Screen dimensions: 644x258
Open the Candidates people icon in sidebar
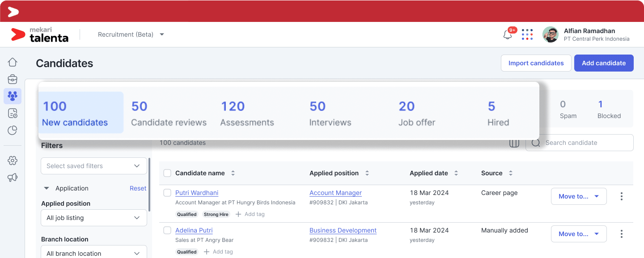[x=12, y=96]
